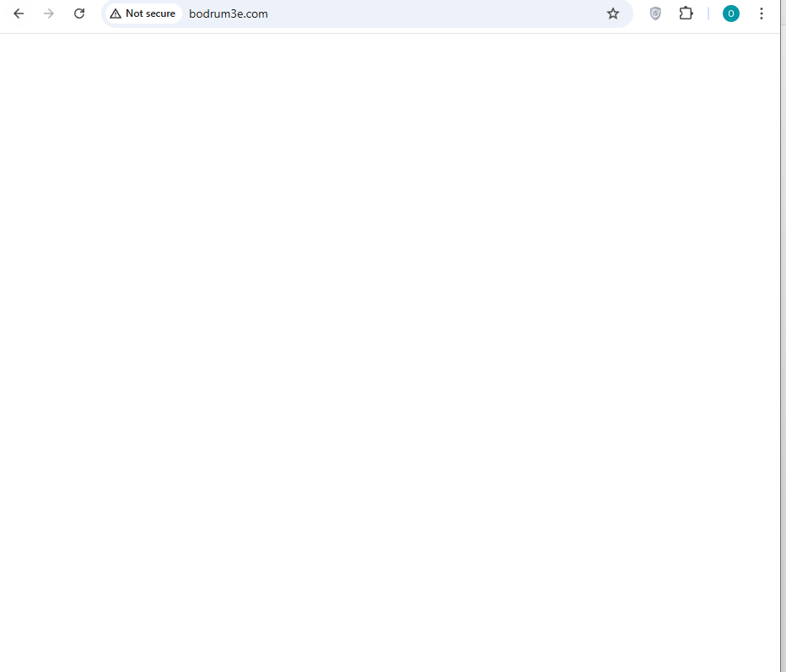Select the bodrum3e.com address text
This screenshot has height=672, width=786.
tap(229, 14)
